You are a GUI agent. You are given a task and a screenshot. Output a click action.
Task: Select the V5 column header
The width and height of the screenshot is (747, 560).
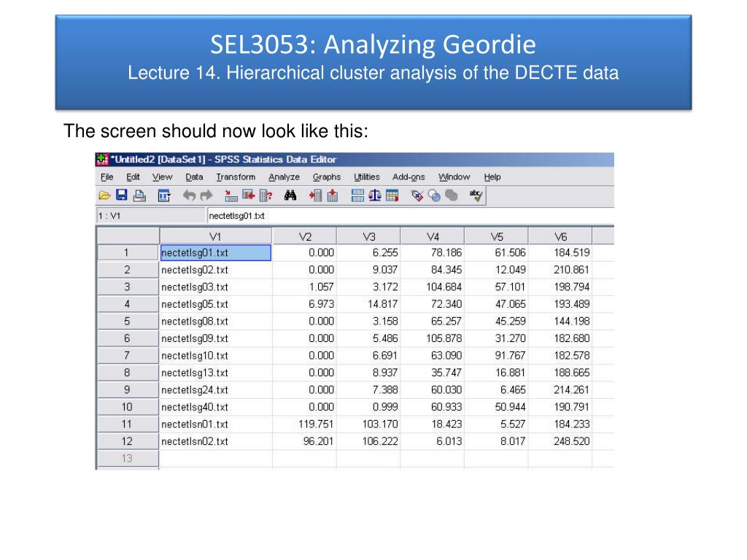point(496,237)
